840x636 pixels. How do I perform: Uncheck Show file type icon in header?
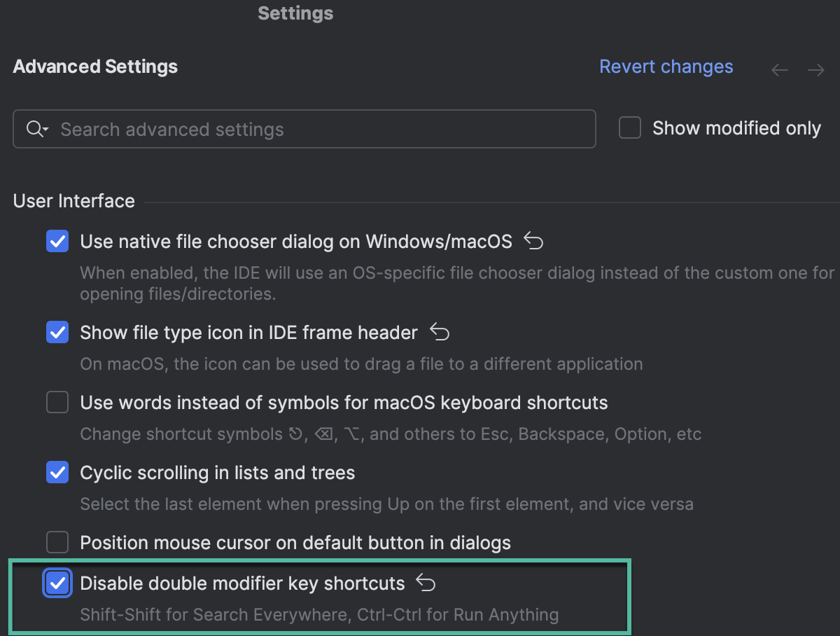[57, 332]
